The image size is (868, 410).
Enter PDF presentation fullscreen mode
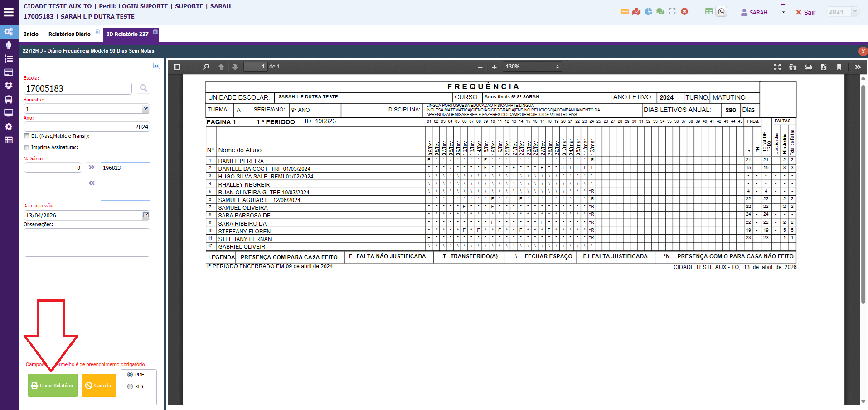click(777, 67)
